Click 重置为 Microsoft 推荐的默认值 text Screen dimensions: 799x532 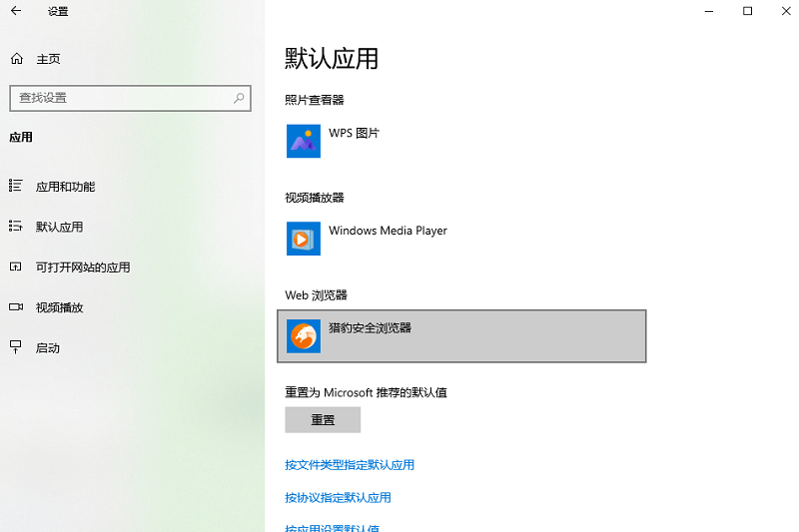pos(366,392)
